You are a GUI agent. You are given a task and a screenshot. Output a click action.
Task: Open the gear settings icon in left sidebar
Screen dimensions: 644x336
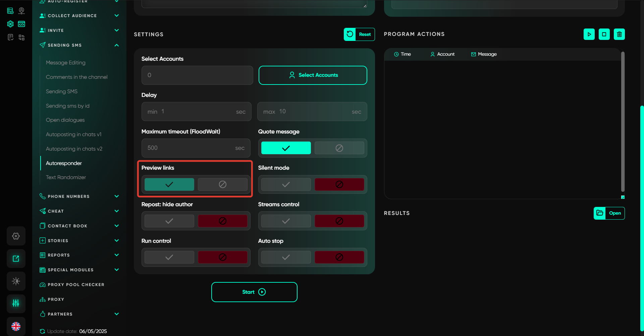[x=16, y=236]
